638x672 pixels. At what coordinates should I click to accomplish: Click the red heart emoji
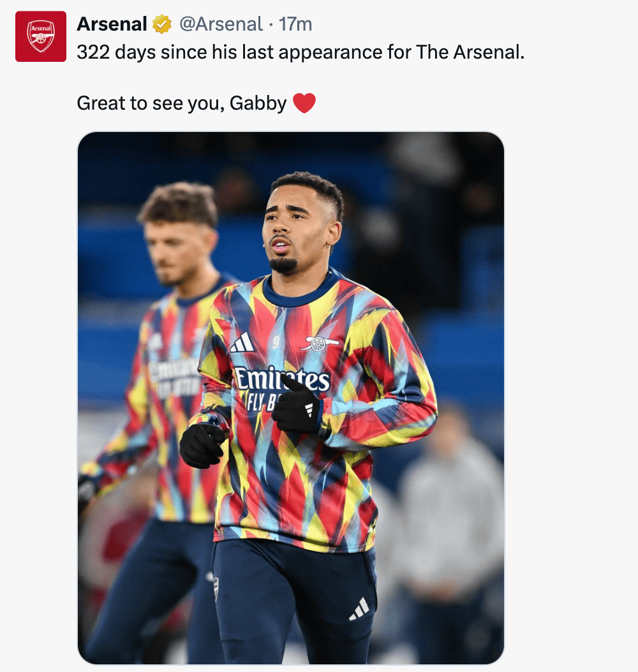(x=304, y=103)
